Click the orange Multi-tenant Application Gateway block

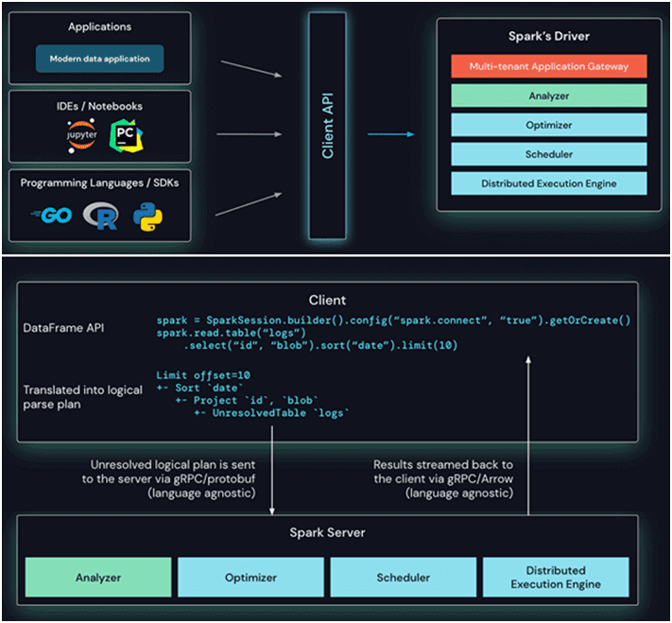click(549, 66)
